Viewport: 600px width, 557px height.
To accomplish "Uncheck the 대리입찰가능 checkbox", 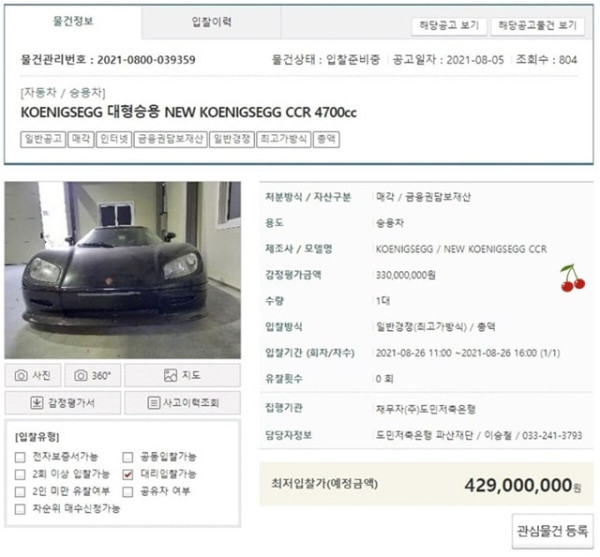I will [x=128, y=475].
